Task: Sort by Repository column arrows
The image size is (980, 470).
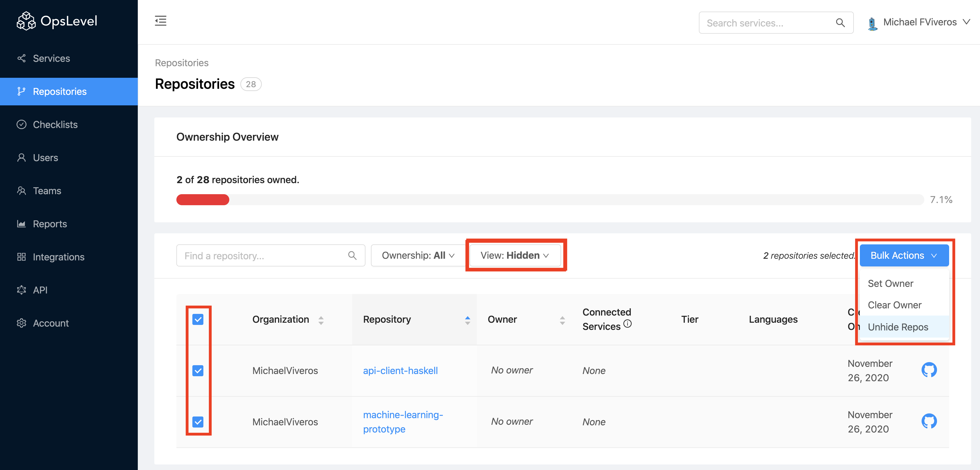Action: [467, 320]
